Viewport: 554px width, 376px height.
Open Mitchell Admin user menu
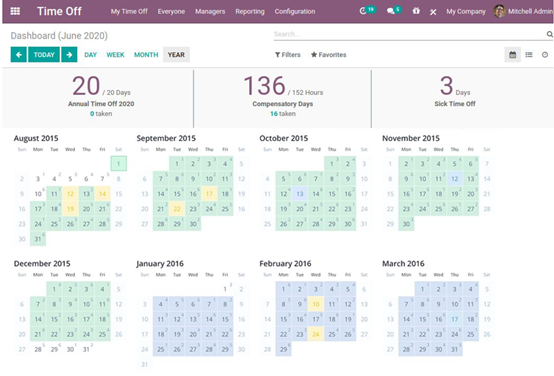pos(524,11)
